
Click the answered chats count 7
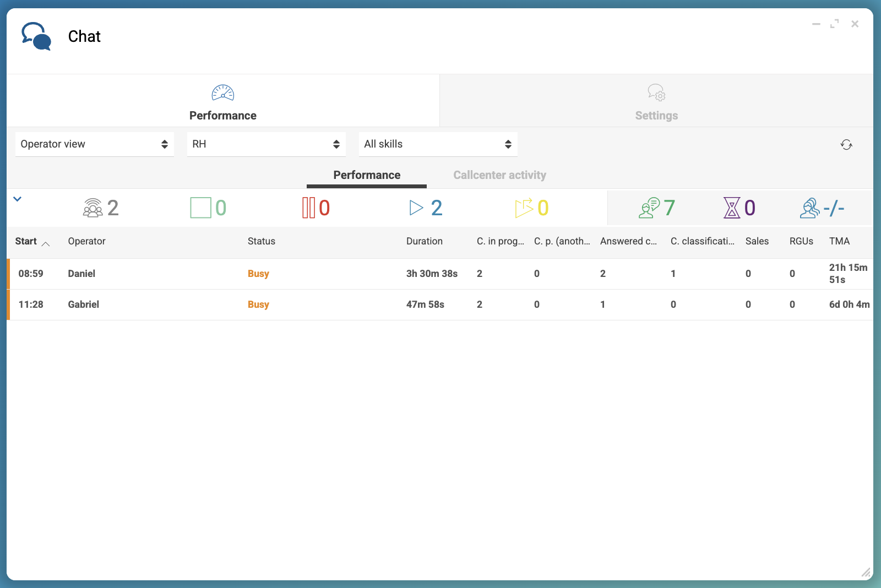coord(669,208)
